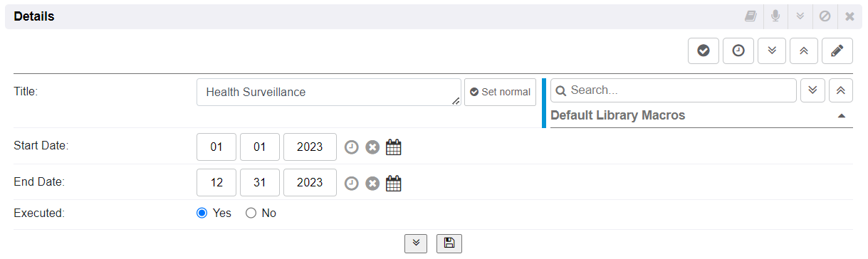This screenshot has width=868, height=259.
Task: Click the pencil edit toolbar button
Action: coord(837,51)
